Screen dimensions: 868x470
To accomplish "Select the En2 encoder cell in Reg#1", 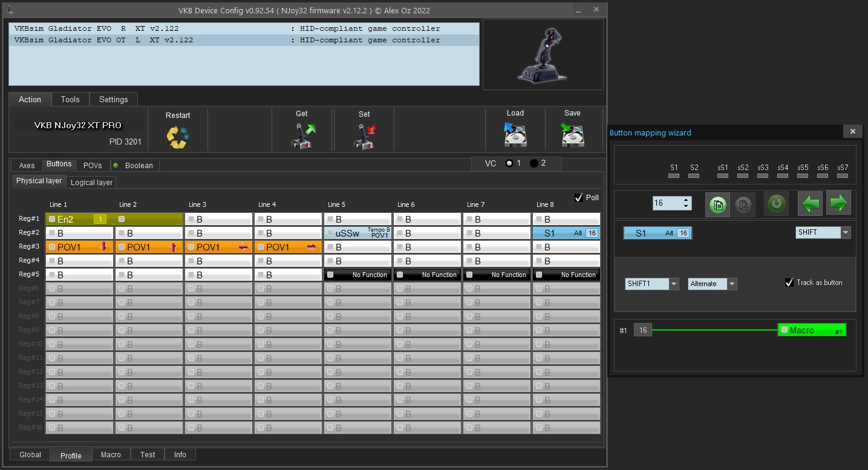I will 80,219.
